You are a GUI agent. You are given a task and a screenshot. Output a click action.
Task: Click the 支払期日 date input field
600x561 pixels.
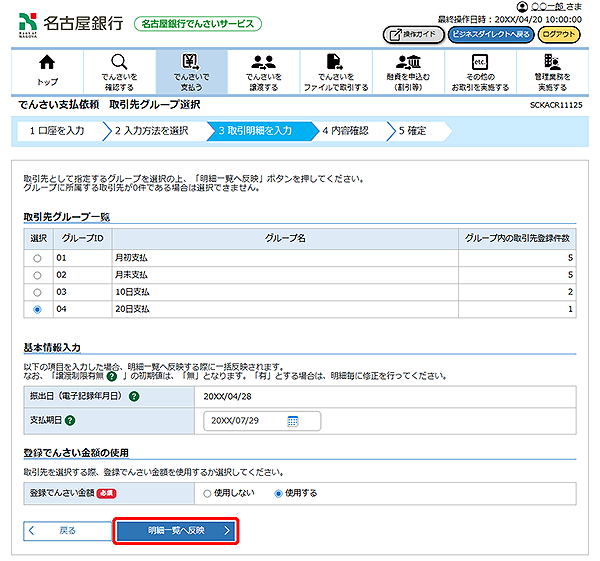pyautogui.click(x=245, y=421)
